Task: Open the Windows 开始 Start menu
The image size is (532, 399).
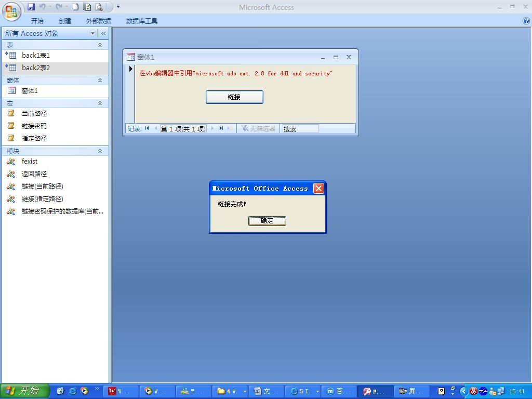Action: [x=24, y=391]
